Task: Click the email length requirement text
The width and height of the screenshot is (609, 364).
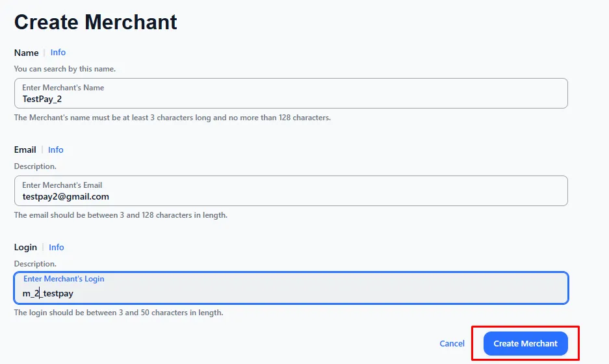Action: click(121, 215)
